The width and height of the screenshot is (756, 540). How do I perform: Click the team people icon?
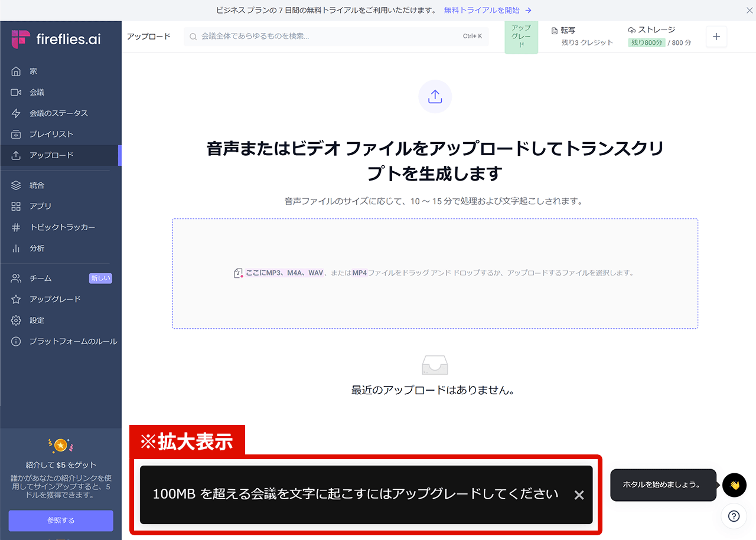click(16, 279)
